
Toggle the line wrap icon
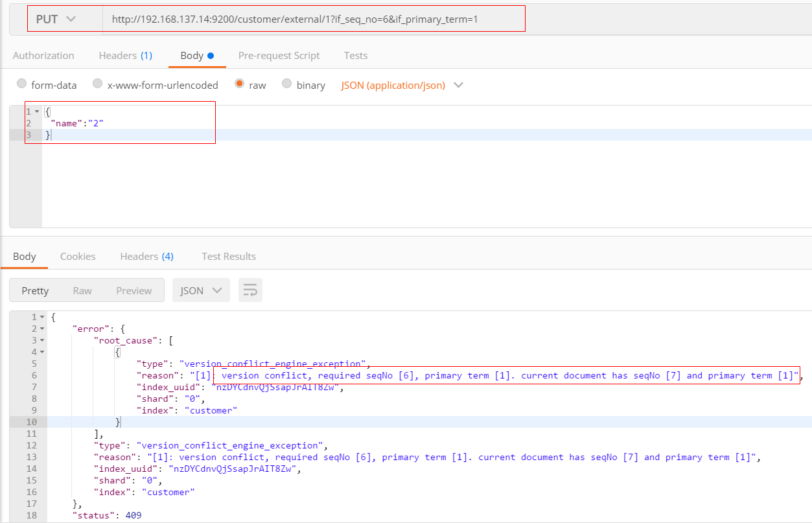[250, 290]
